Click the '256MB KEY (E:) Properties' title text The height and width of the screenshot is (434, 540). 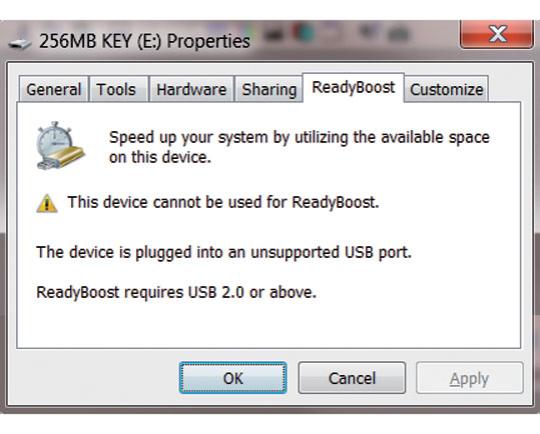pyautogui.click(x=144, y=41)
